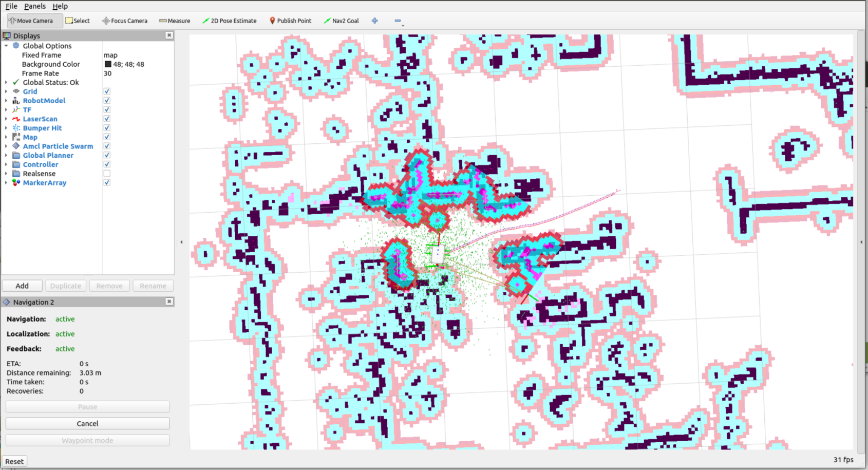The width and height of the screenshot is (868, 470).
Task: Click the Background Color swatch
Action: 108,64
